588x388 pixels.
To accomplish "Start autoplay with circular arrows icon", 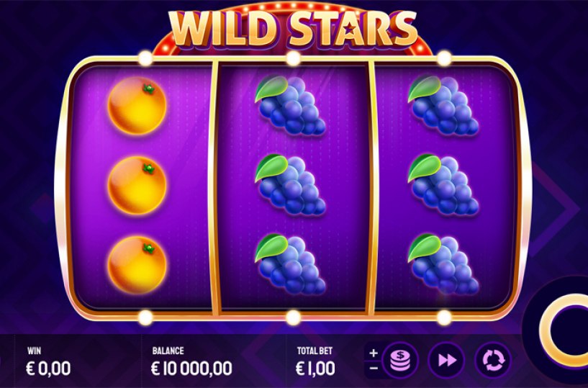I will pos(493,360).
